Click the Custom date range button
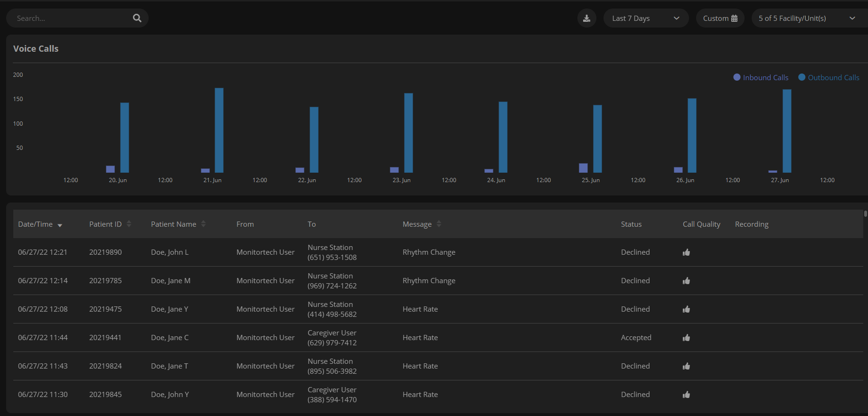Screen dimensions: 868x416 [720, 18]
